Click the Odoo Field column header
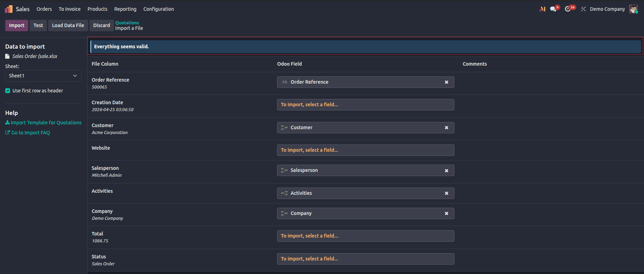The width and height of the screenshot is (644, 274). (x=290, y=64)
